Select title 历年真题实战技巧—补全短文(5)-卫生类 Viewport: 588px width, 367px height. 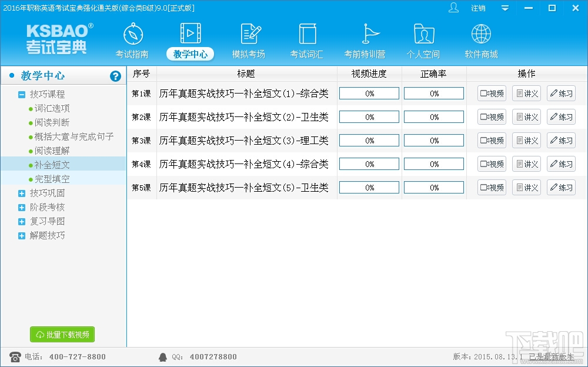(244, 187)
